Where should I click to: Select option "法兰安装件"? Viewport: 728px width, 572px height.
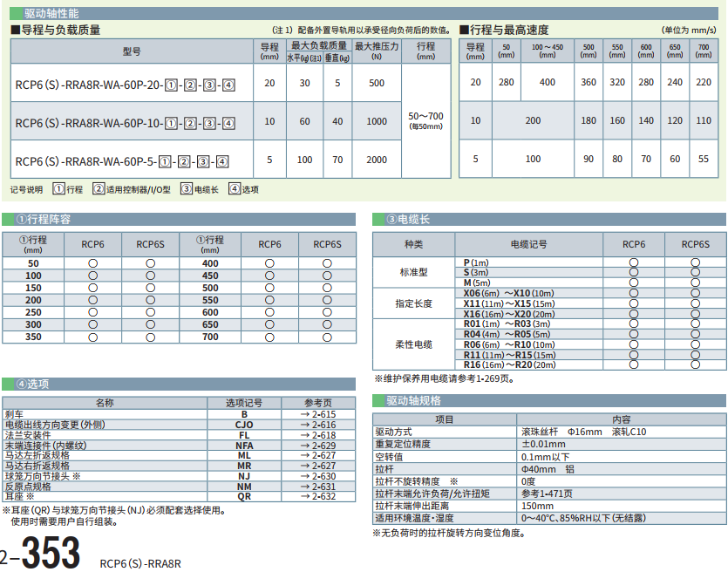point(28,435)
